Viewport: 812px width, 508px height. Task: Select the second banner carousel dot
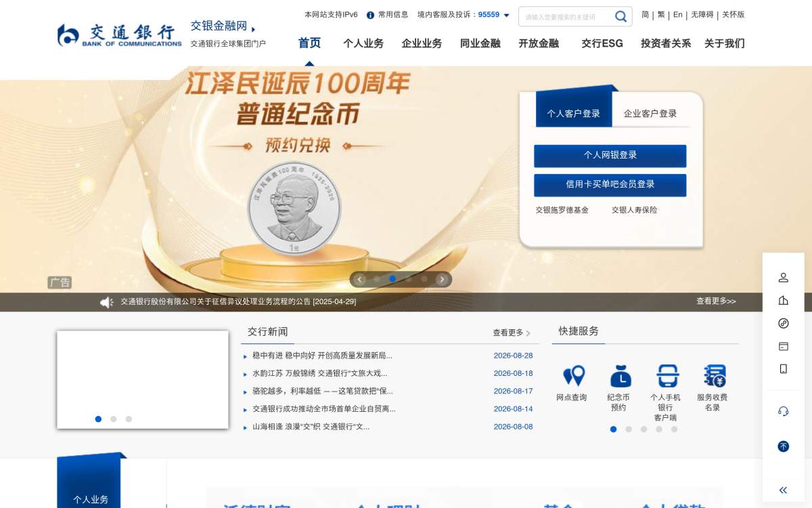click(392, 278)
